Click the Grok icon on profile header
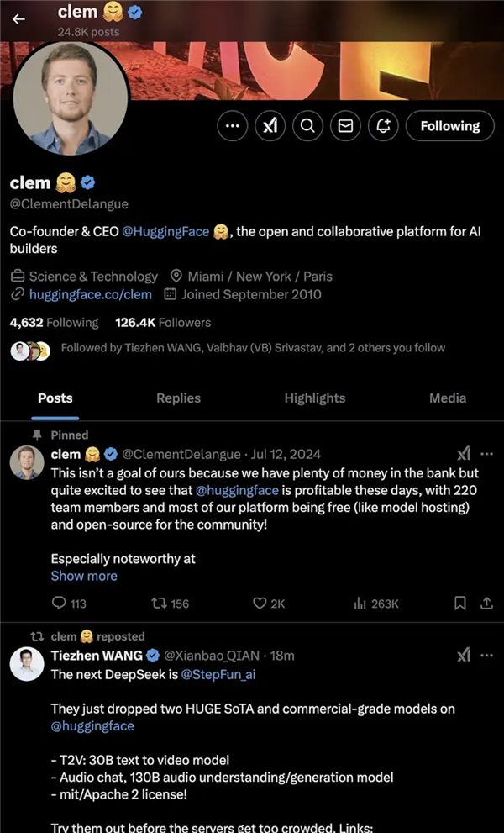The image size is (504, 833). coord(270,126)
